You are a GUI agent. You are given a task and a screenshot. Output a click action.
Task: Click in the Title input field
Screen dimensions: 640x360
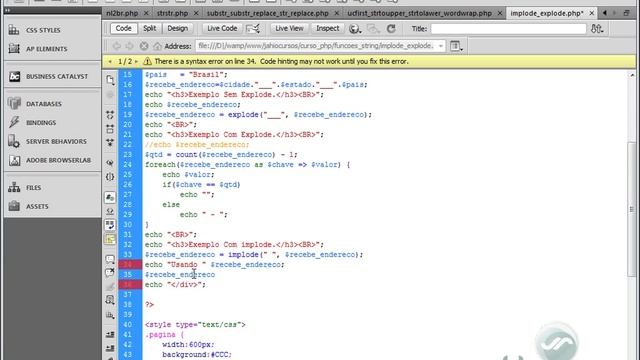pos(508,29)
